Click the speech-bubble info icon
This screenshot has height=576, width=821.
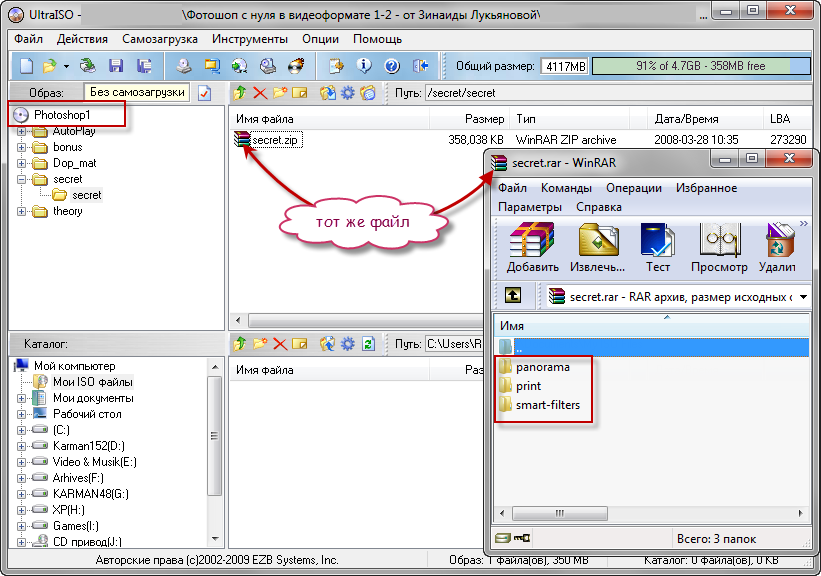pos(364,66)
